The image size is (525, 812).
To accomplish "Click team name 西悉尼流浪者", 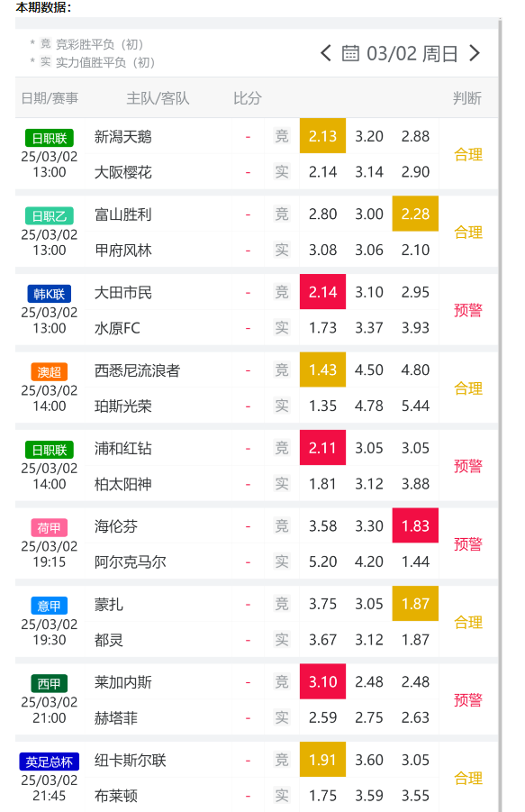I will point(137,370).
